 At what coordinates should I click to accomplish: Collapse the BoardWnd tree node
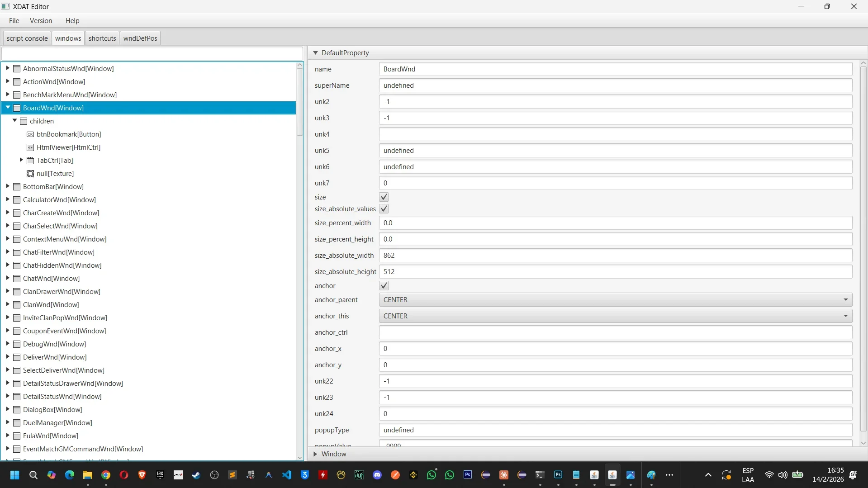pyautogui.click(x=8, y=108)
